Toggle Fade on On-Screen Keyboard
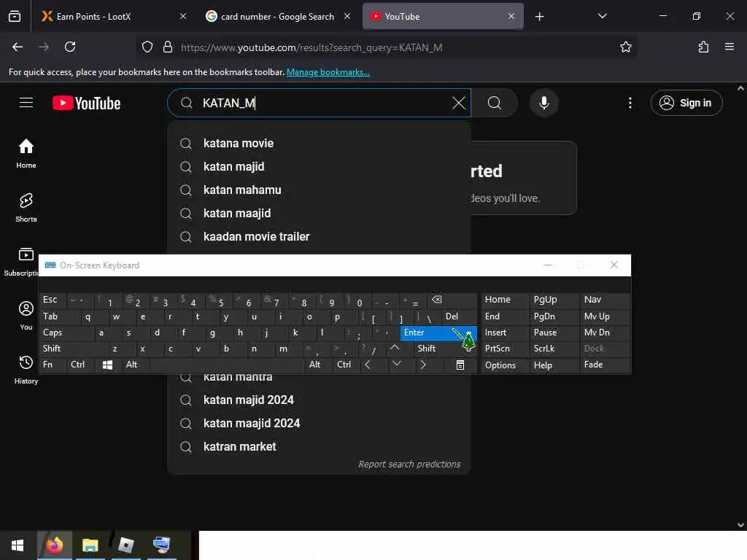Viewport: 747px width, 560px height. point(605,365)
